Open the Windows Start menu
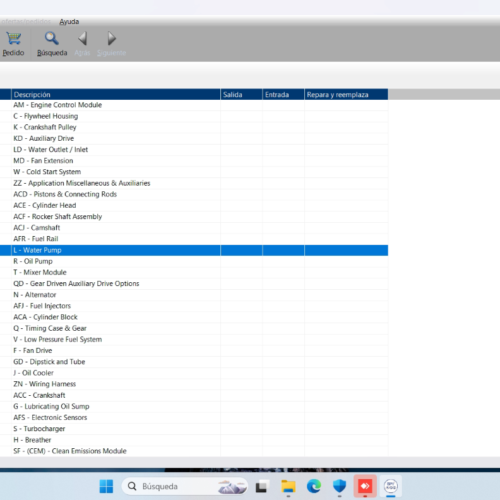The image size is (500, 500). pyautogui.click(x=106, y=487)
